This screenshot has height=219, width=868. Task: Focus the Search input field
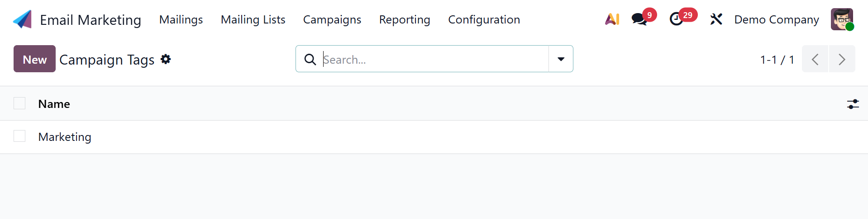[434, 59]
